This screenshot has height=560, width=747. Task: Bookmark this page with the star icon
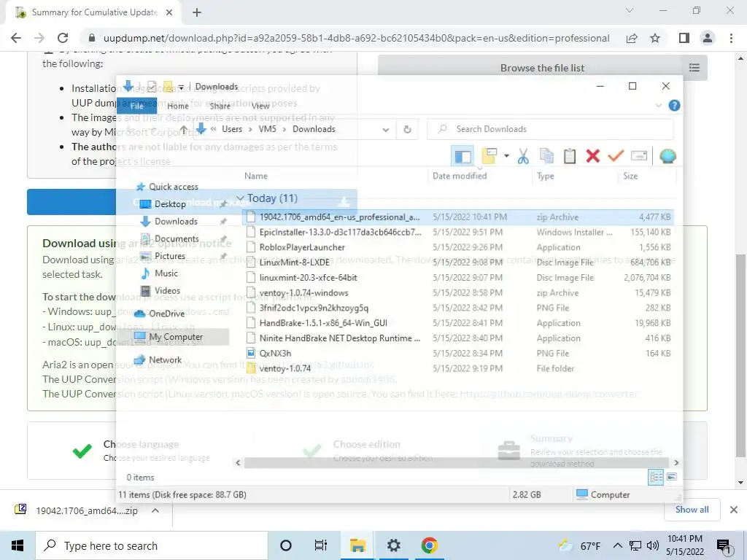tap(655, 38)
